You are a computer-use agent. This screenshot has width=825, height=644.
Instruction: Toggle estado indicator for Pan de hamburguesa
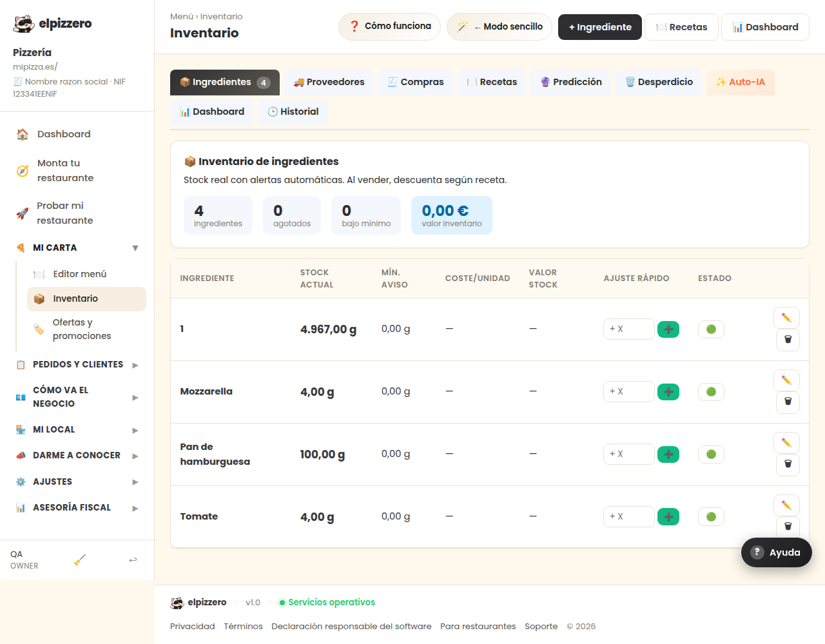[711, 454]
